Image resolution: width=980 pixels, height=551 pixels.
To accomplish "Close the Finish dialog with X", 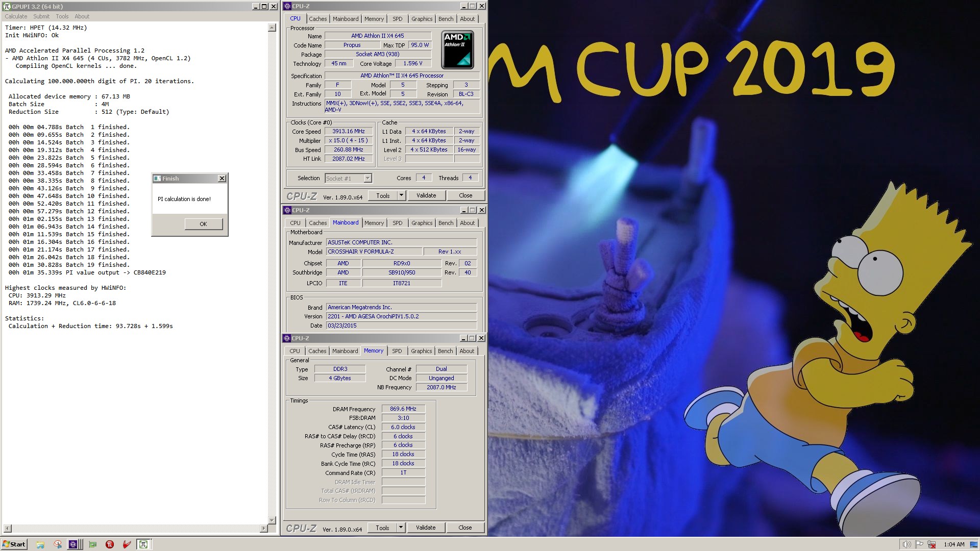I will click(x=222, y=179).
